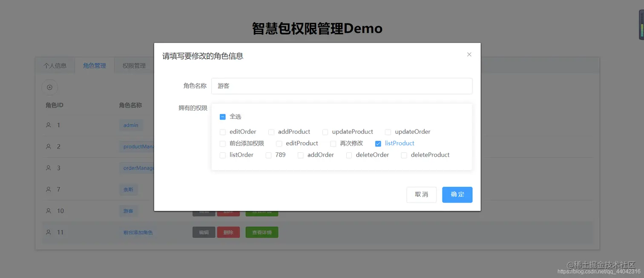Click user icon in role ID 1 row
The height and width of the screenshot is (278, 644).
click(48, 125)
